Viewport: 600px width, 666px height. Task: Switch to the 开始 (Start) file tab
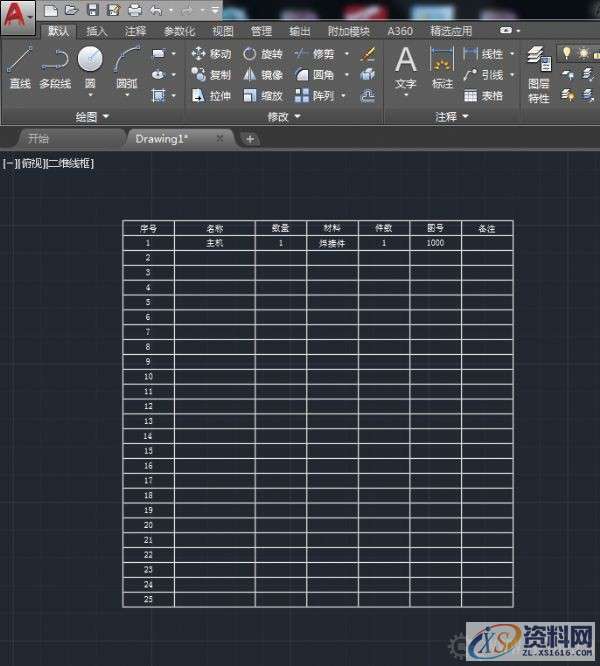coord(70,138)
